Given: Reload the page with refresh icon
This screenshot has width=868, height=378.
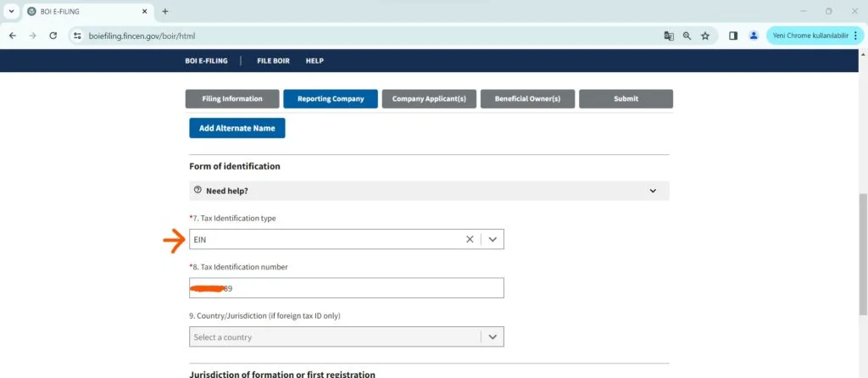Looking at the screenshot, I should point(53,36).
